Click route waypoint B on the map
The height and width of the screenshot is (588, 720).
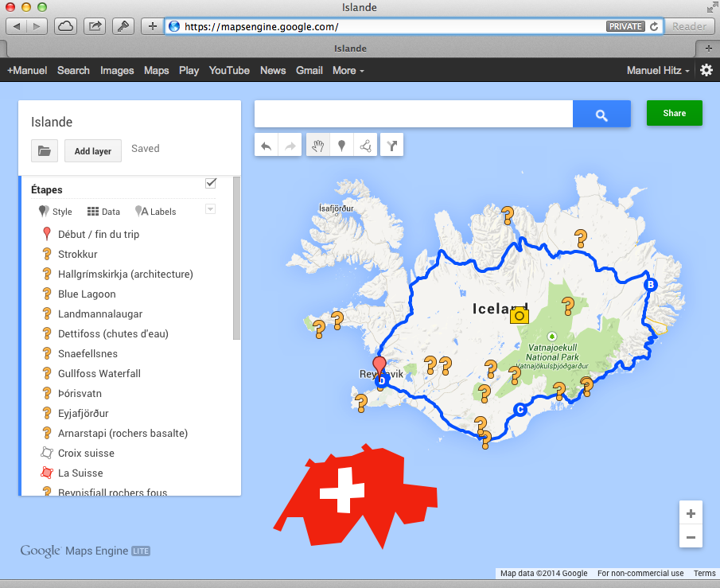pos(650,285)
